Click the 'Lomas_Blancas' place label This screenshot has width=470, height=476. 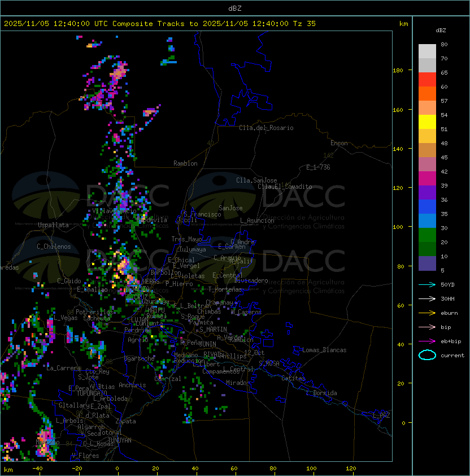click(x=324, y=350)
